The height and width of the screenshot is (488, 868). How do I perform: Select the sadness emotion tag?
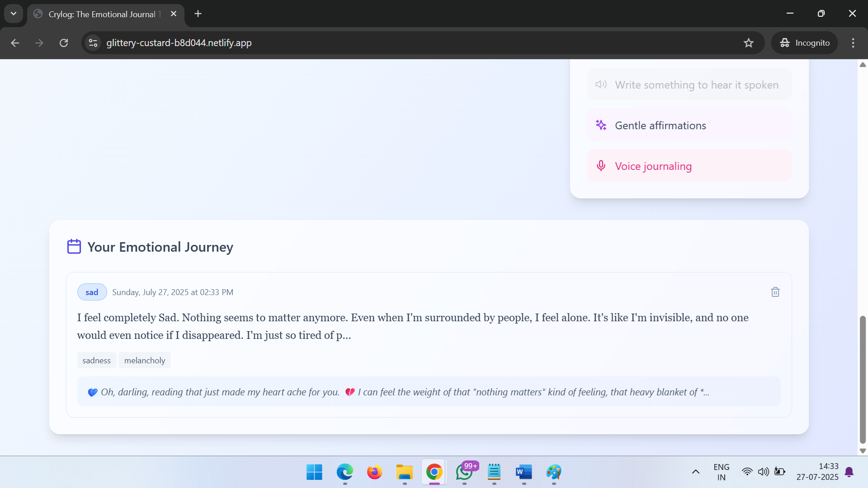(x=96, y=361)
